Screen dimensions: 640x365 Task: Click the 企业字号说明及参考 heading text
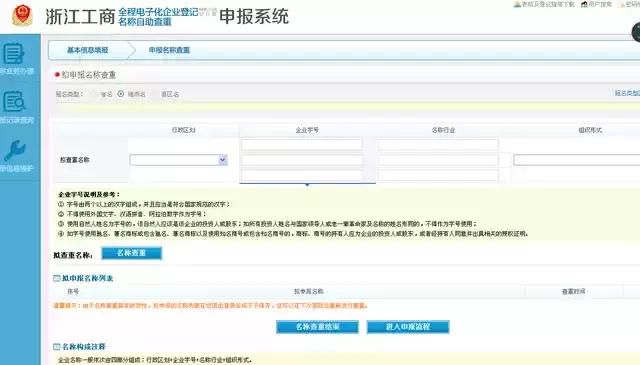89,195
